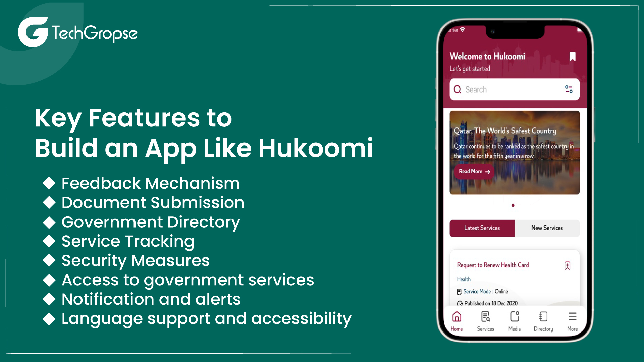Open the search filter dropdown
The width and height of the screenshot is (644, 362).
pyautogui.click(x=569, y=89)
